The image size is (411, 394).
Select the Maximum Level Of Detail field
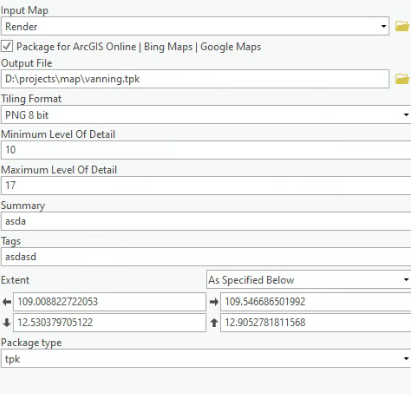tap(206, 185)
